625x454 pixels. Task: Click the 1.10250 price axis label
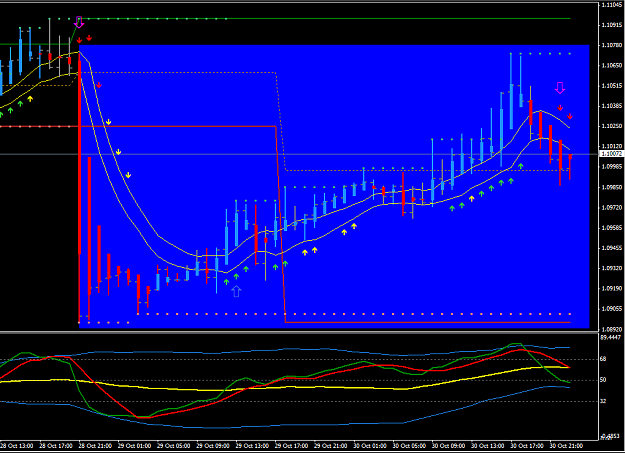pyautogui.click(x=612, y=126)
